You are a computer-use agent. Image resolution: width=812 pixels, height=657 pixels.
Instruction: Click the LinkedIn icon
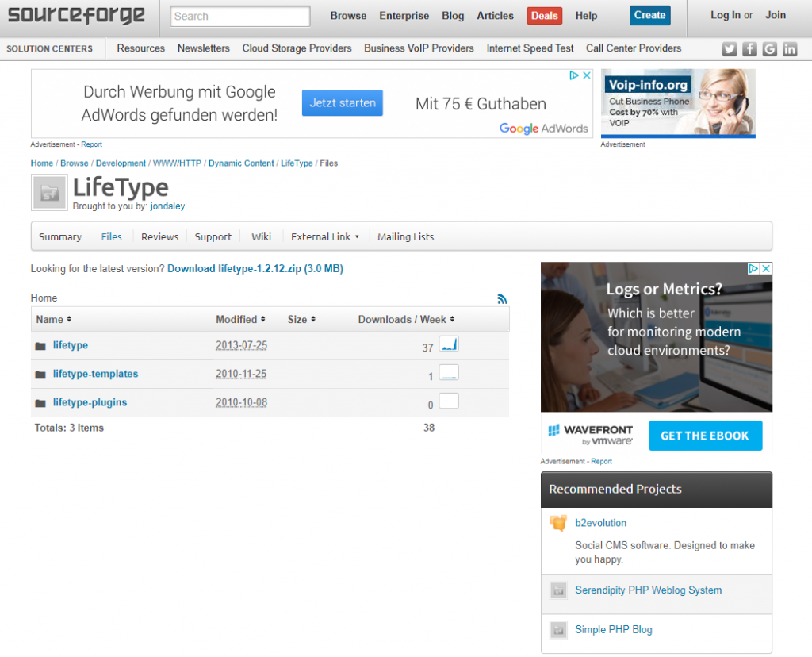(x=790, y=48)
